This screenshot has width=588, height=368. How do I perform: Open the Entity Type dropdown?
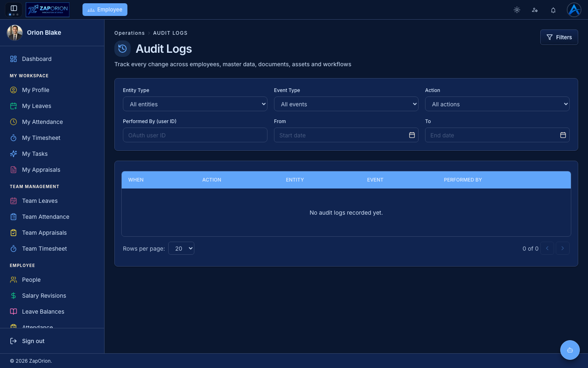[195, 104]
